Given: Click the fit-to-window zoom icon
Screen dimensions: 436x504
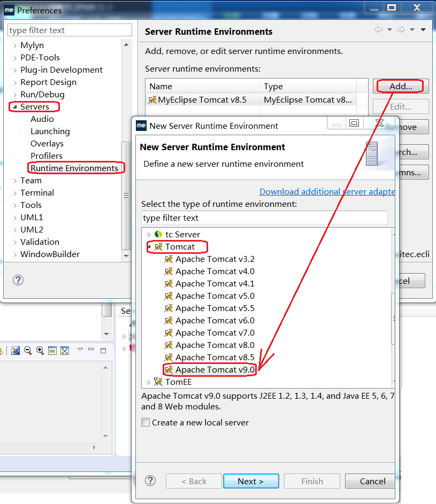Looking at the screenshot, I should (65, 351).
